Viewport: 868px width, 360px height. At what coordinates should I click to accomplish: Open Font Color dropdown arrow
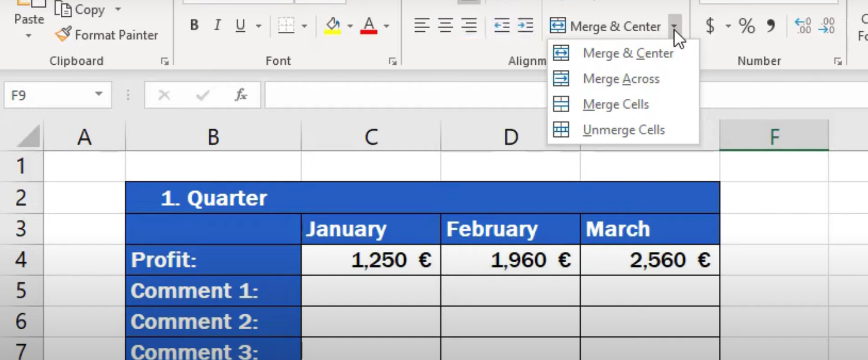click(386, 26)
